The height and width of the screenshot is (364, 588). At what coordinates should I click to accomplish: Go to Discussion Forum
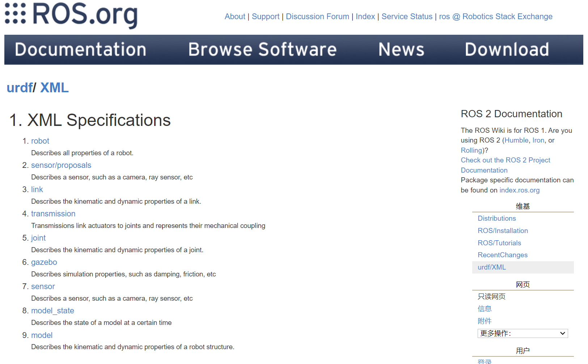coord(317,17)
